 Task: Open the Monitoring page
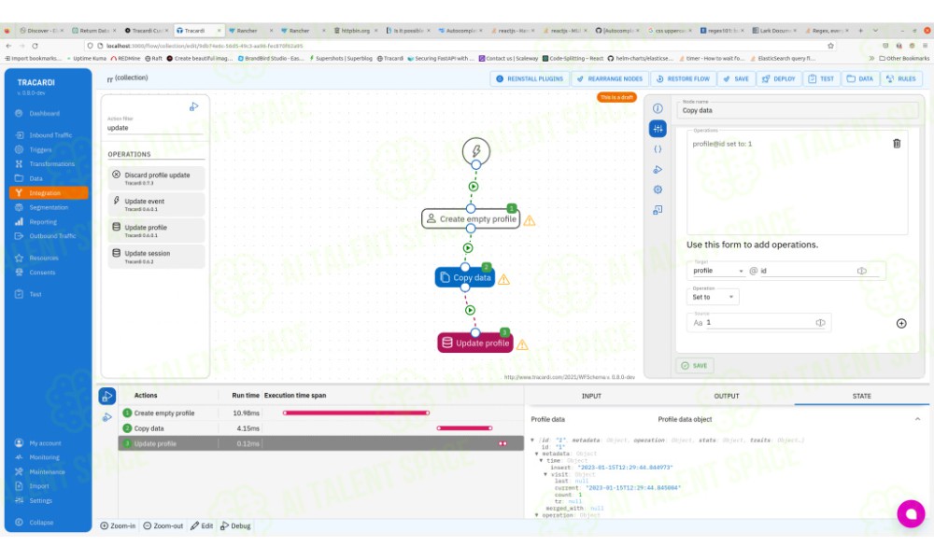44,457
